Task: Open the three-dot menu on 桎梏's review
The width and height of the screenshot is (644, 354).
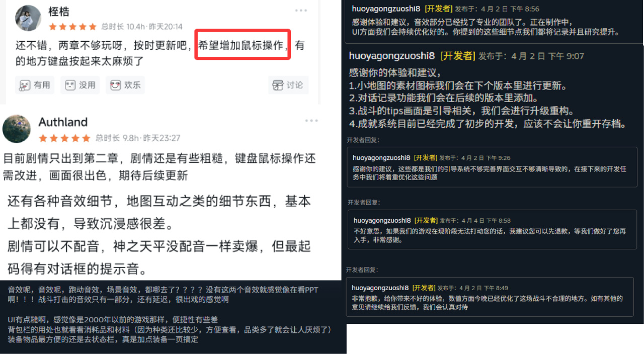Action: (301, 11)
